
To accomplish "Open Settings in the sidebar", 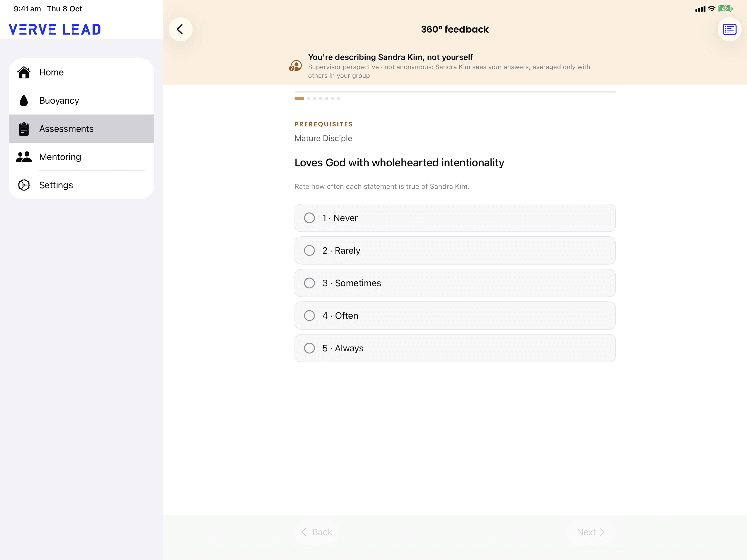I will 81,185.
